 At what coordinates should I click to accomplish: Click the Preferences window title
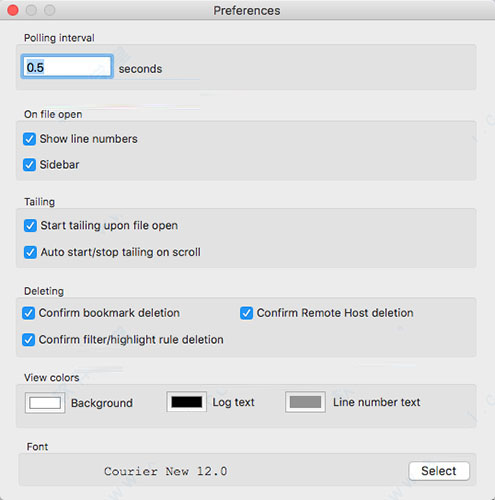click(247, 11)
